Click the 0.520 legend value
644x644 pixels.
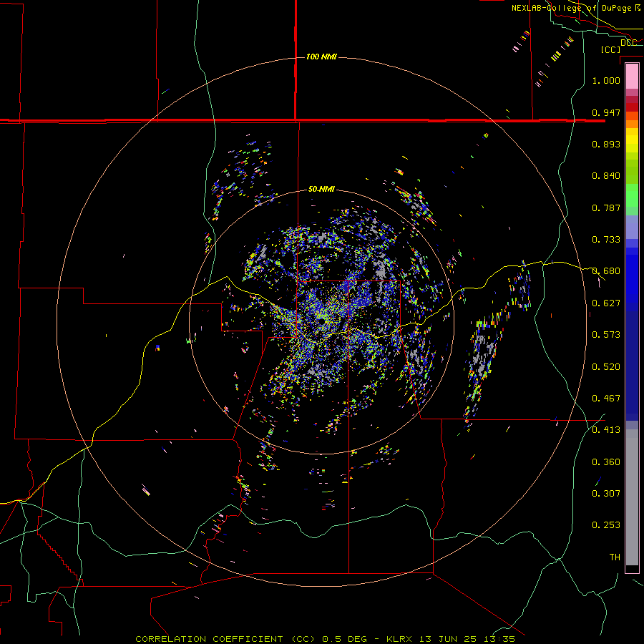pyautogui.click(x=606, y=367)
